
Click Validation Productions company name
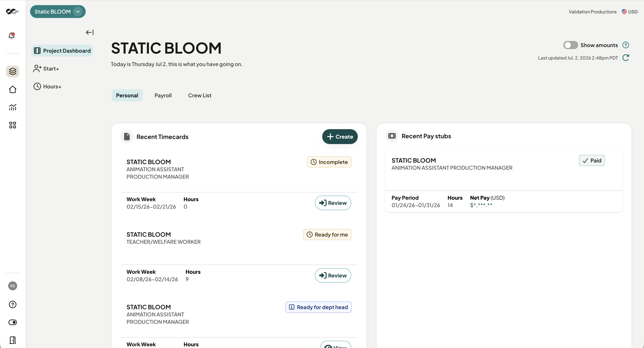pyautogui.click(x=593, y=12)
